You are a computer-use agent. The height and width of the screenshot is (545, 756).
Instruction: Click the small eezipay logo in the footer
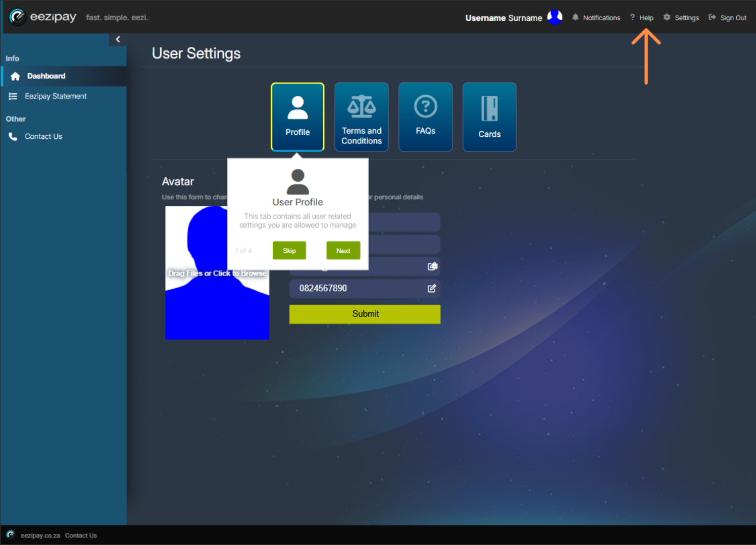(11, 535)
